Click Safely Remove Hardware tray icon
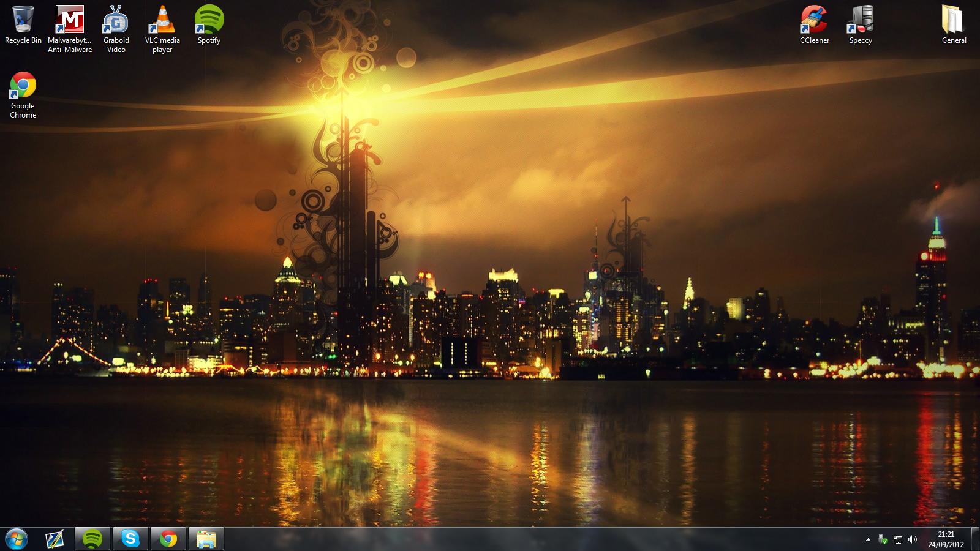980x551 pixels. point(883,539)
